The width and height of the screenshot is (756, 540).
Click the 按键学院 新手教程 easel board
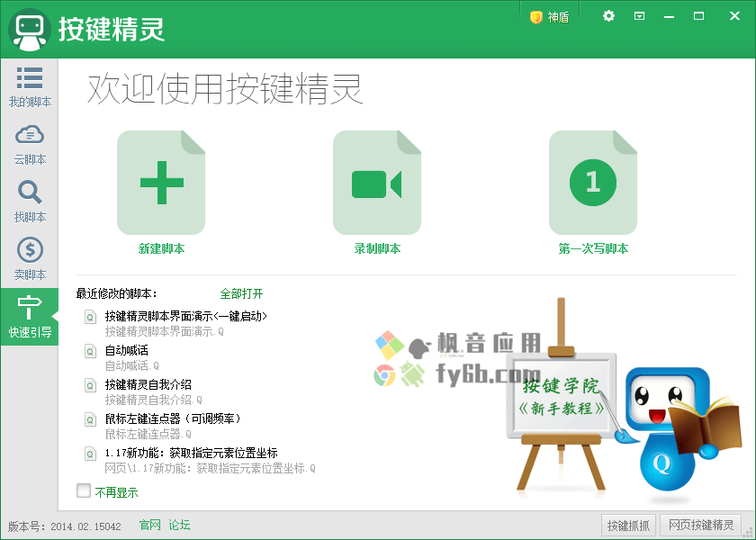coord(562,397)
